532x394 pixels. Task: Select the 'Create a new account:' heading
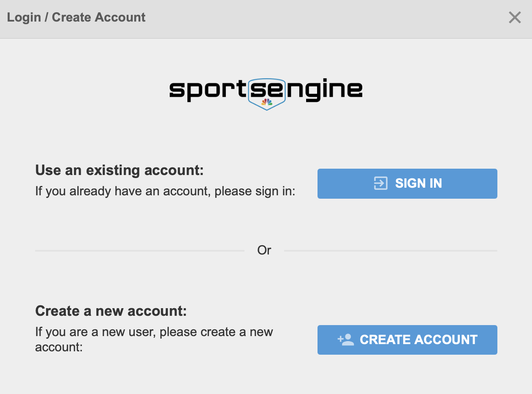coord(111,311)
